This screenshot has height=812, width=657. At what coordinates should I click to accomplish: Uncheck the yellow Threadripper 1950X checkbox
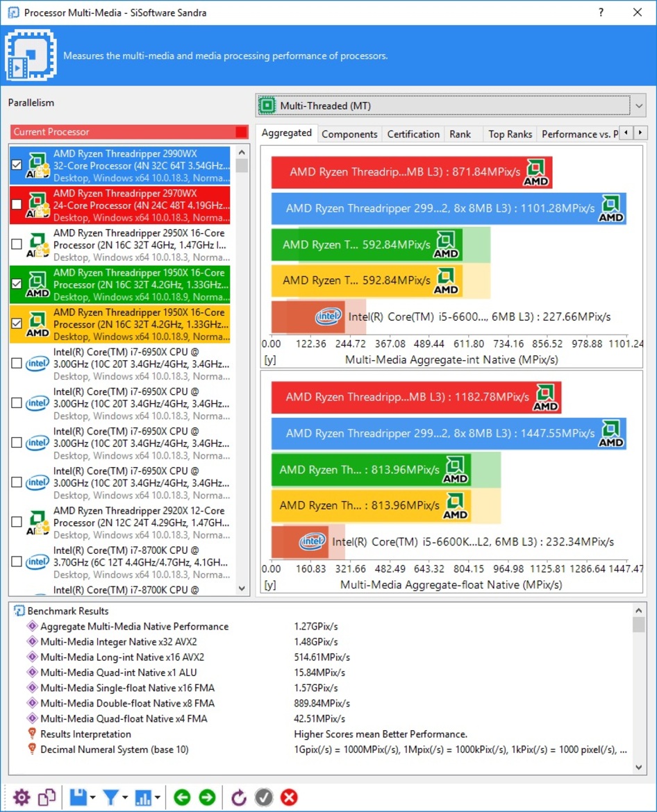tap(17, 323)
